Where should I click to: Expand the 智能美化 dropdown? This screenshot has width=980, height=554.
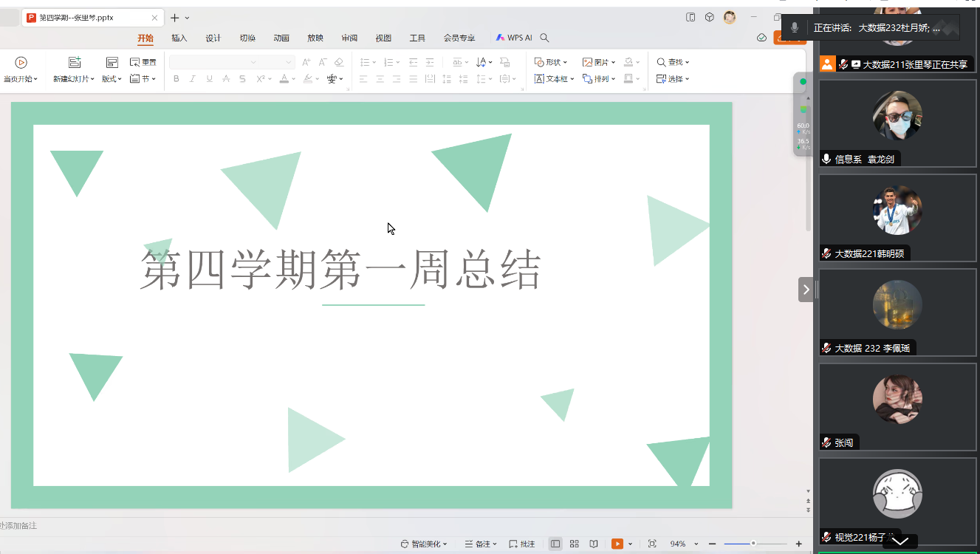[425, 544]
